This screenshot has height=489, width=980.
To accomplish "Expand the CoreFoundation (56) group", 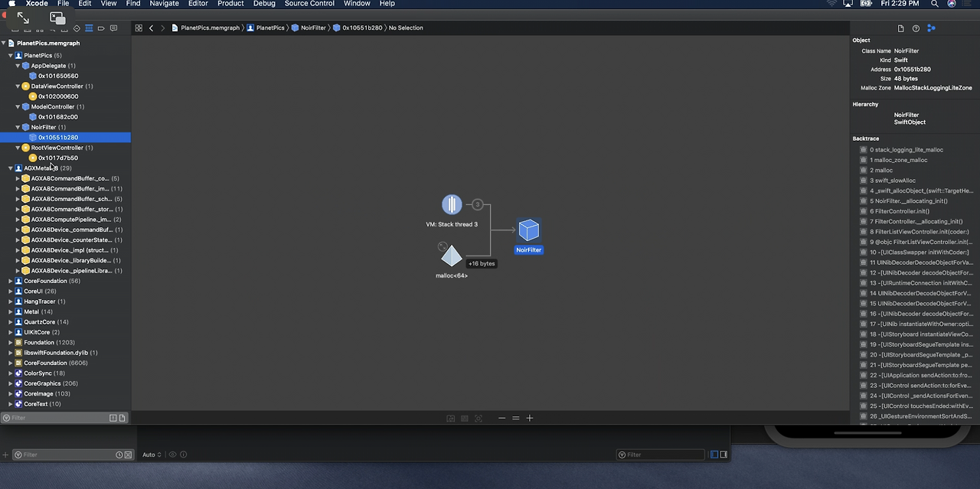I will [x=11, y=281].
